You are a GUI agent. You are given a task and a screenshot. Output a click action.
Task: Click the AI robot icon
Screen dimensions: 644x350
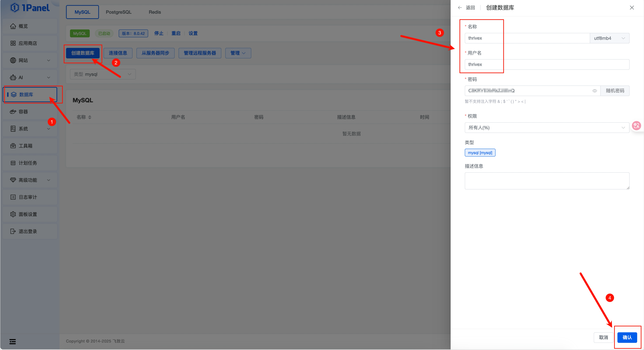click(13, 77)
